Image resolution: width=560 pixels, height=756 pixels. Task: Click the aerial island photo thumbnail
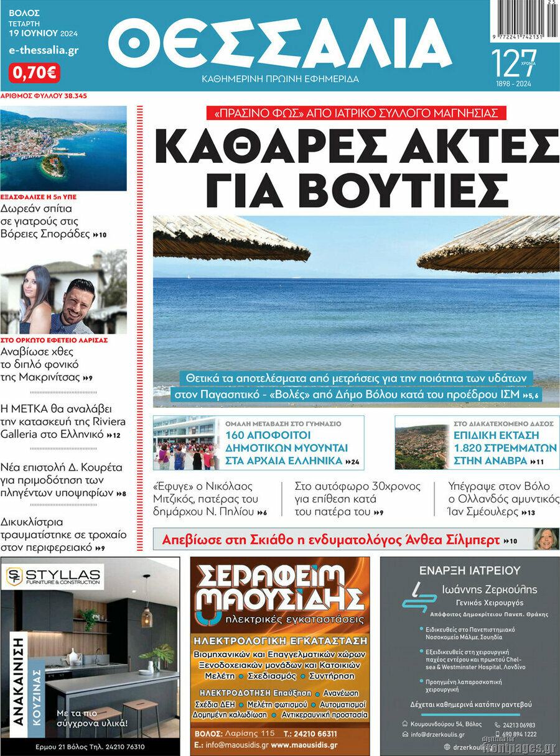coord(63,148)
